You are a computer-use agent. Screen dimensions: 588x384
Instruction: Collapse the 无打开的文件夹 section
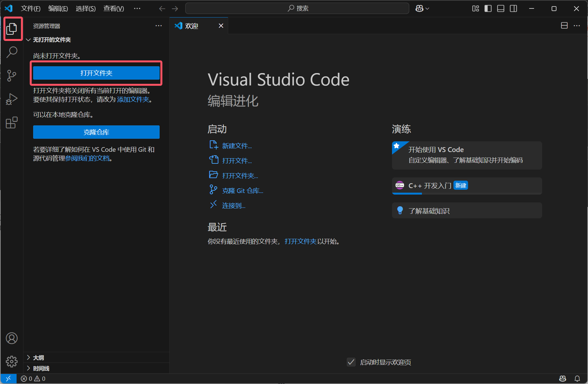[96, 40]
